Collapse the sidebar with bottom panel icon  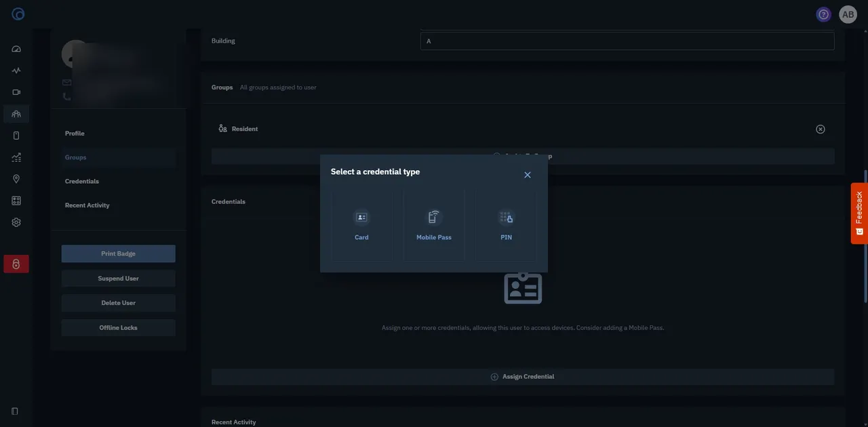(15, 411)
